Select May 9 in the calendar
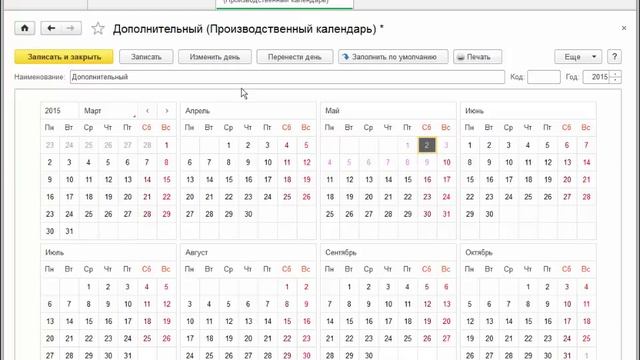 (427, 162)
